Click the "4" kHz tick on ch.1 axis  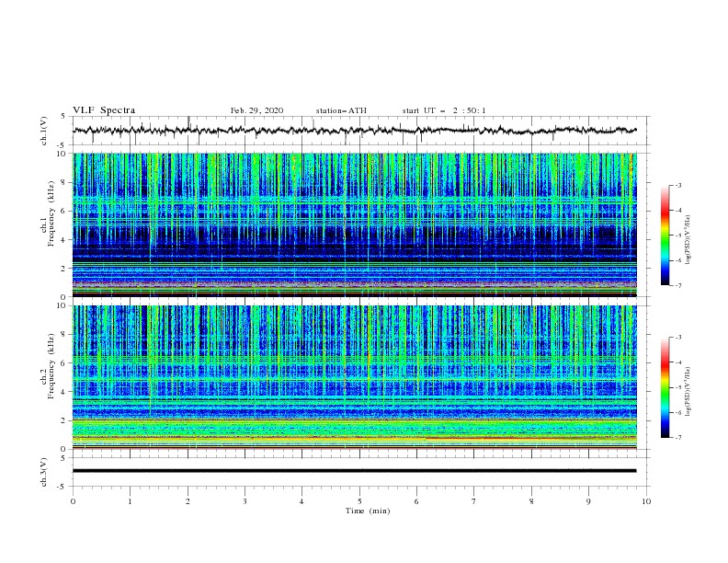click(63, 240)
